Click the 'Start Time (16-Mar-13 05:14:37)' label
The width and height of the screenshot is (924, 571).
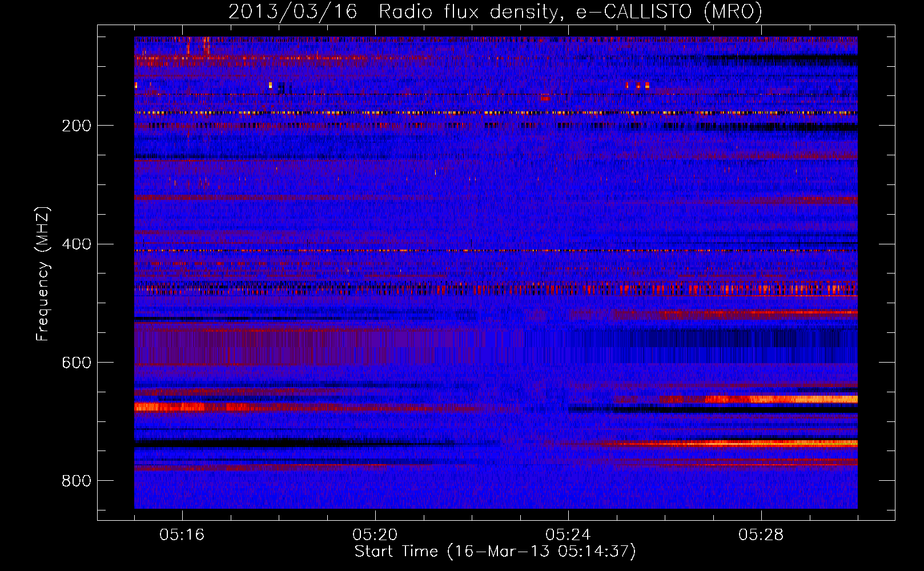(495, 552)
